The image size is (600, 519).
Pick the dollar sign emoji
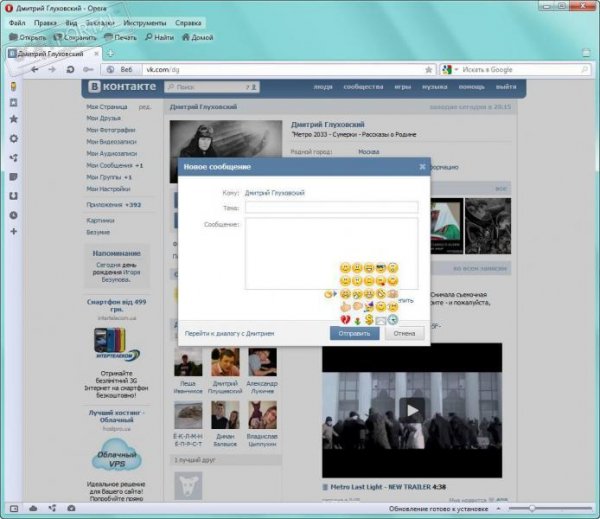(x=369, y=320)
